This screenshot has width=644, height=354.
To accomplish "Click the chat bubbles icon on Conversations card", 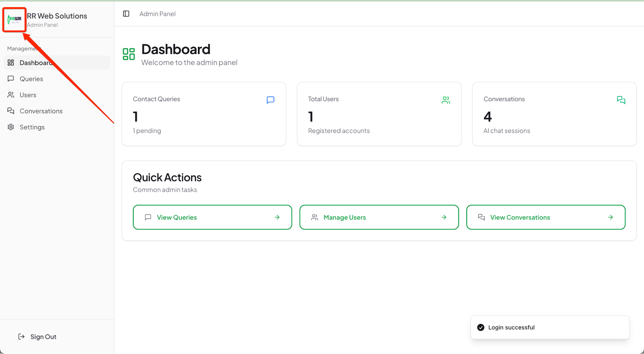I will pos(621,100).
